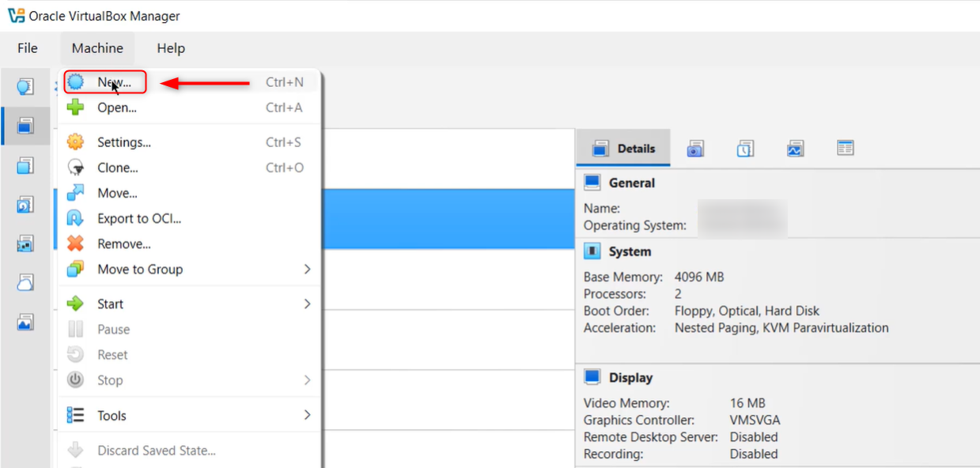Open the Resources activity tool in left sidebar

pos(25,322)
